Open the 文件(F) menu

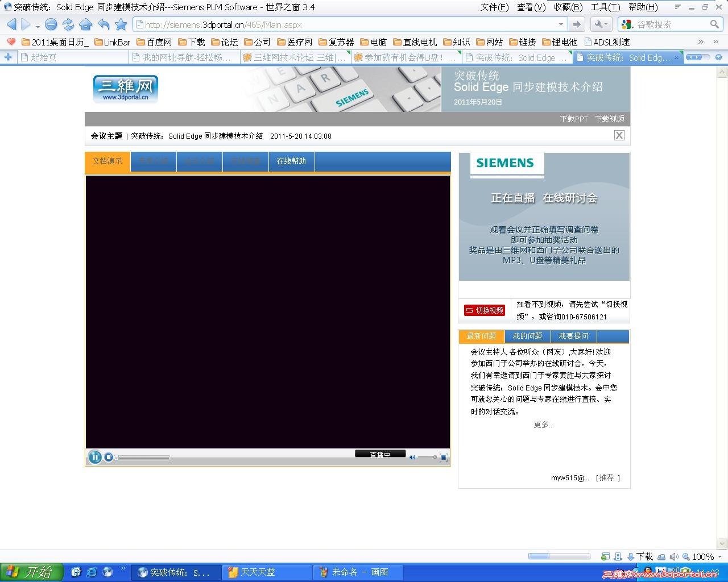point(494,7)
